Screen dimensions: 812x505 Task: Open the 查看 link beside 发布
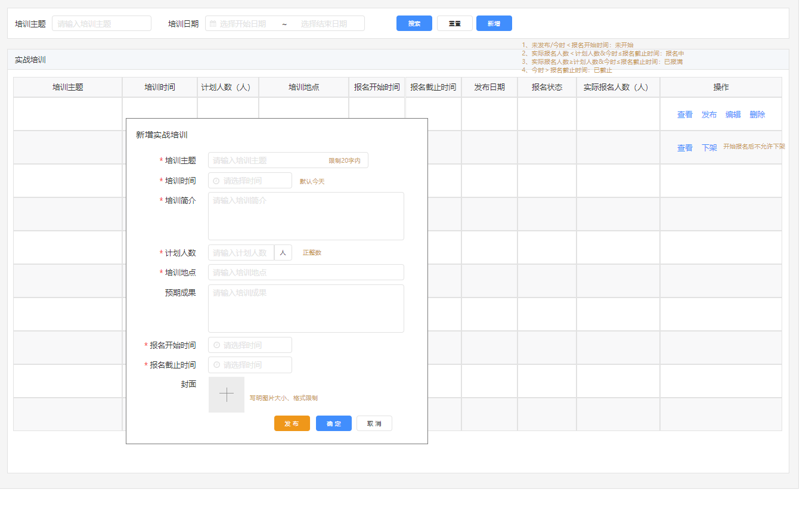click(x=685, y=114)
